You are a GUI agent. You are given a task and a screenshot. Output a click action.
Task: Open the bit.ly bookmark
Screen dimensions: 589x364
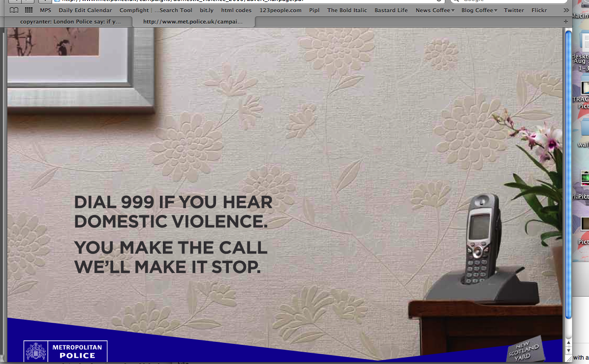[x=207, y=10]
